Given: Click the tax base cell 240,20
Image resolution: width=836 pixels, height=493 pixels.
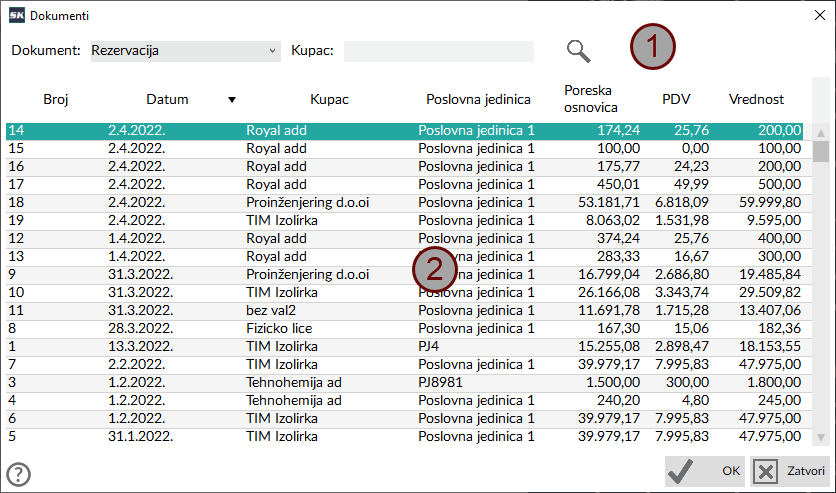Looking at the screenshot, I should 618,400.
